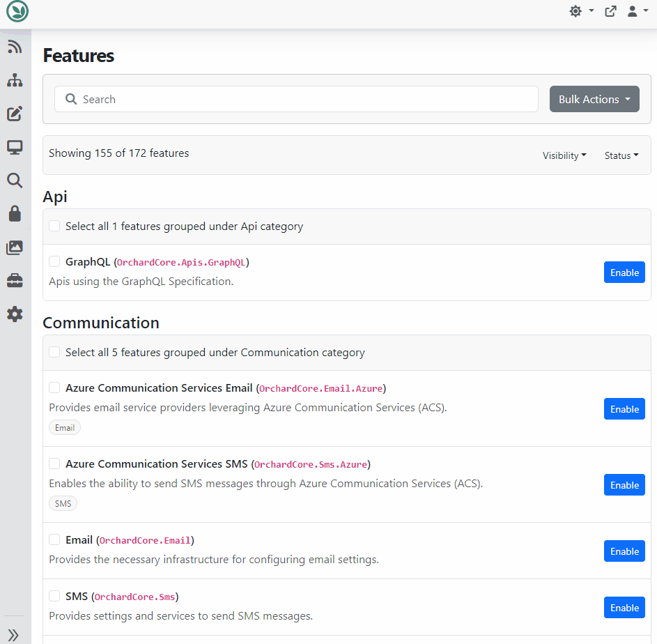The width and height of the screenshot is (657, 644).
Task: Open the toolbox sidebar icon
Action: coord(15,280)
